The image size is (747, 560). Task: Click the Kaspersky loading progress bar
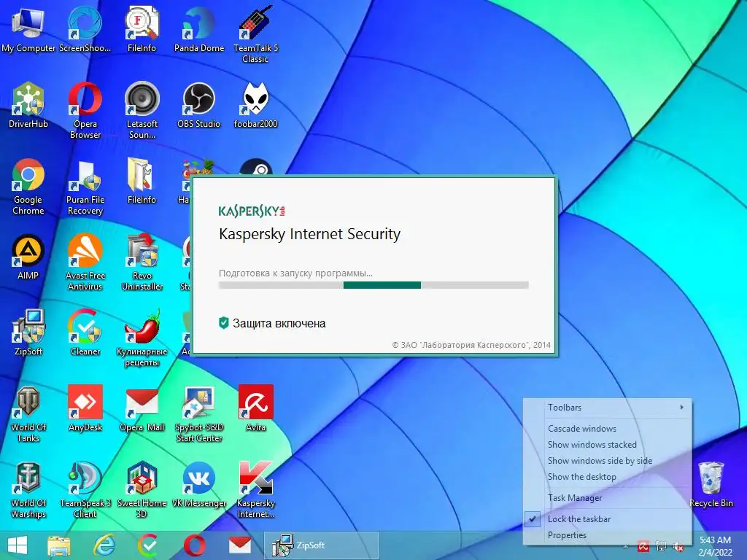pyautogui.click(x=373, y=285)
